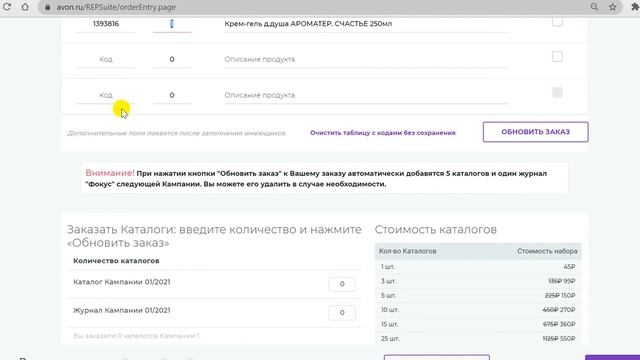Click the avon.ru address bar URL
Screen dimensions: 640x360
coord(116,7)
